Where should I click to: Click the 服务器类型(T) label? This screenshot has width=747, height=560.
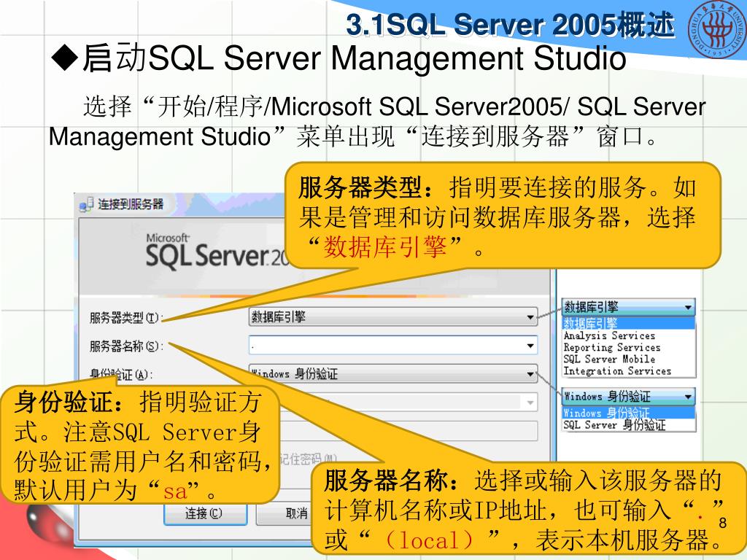coord(126,318)
